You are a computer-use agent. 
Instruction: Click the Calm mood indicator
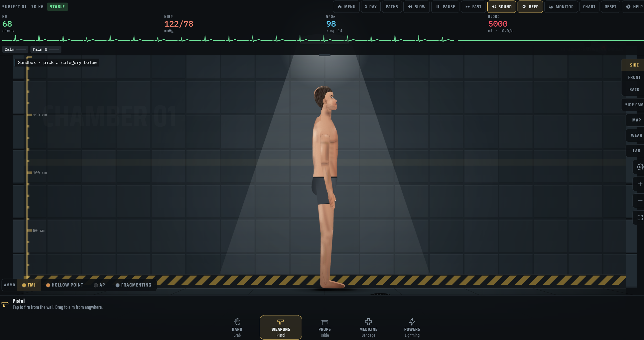point(15,49)
